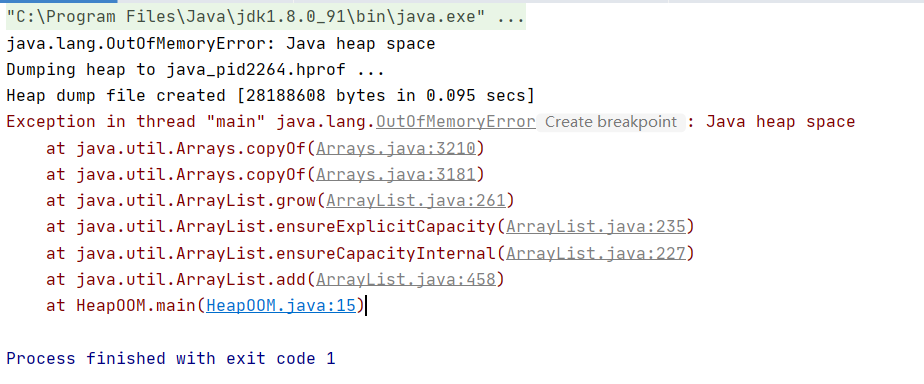Open the blue HeapOOM.java:15 link

click(x=281, y=306)
